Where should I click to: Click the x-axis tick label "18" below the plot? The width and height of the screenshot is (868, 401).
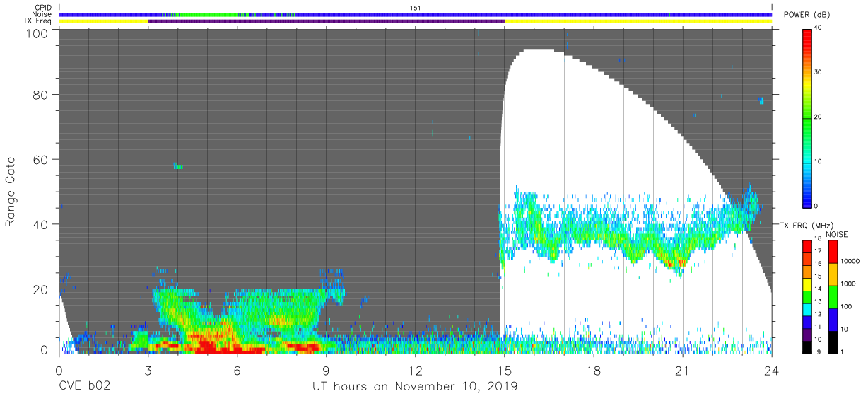pyautogui.click(x=594, y=369)
